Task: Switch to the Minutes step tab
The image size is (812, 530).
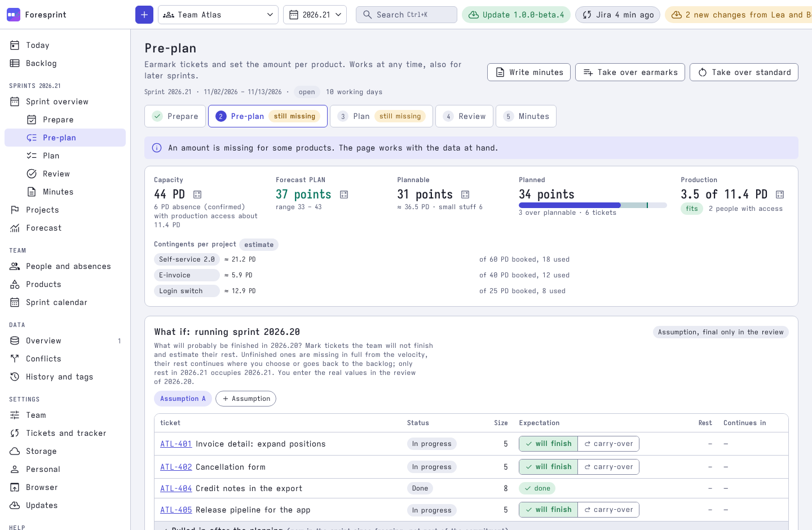Action: 526,116
